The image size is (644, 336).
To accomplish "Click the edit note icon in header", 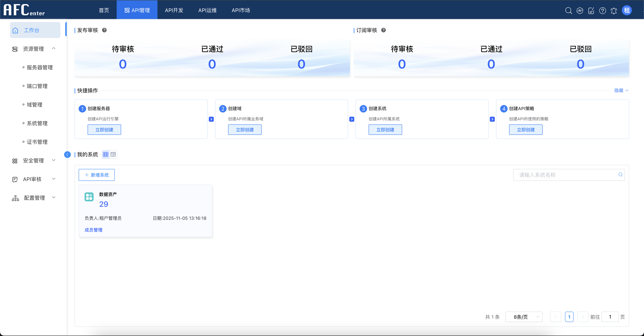I will (x=591, y=10).
